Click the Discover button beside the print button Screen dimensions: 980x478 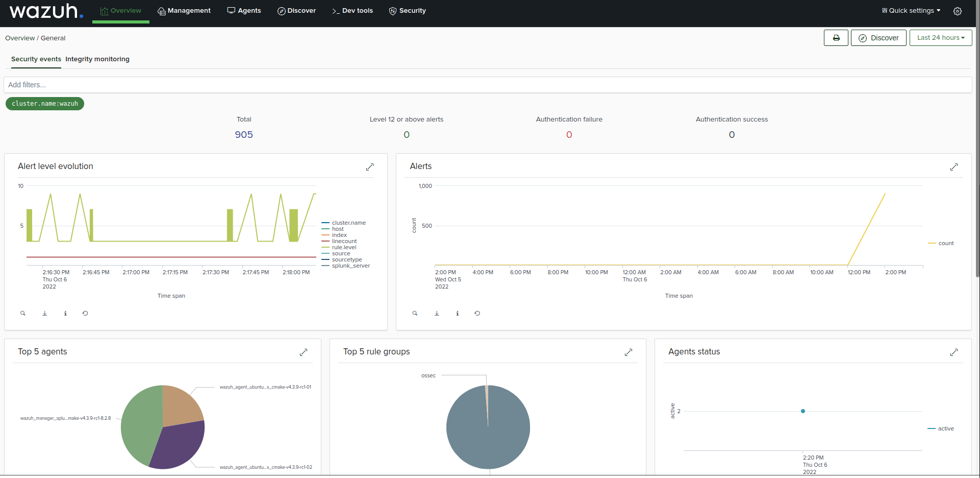878,38
